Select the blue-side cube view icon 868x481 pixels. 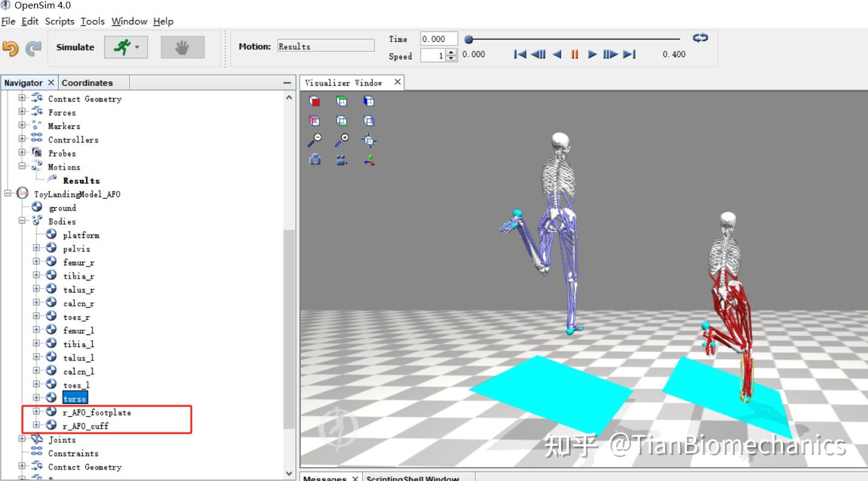click(x=369, y=101)
